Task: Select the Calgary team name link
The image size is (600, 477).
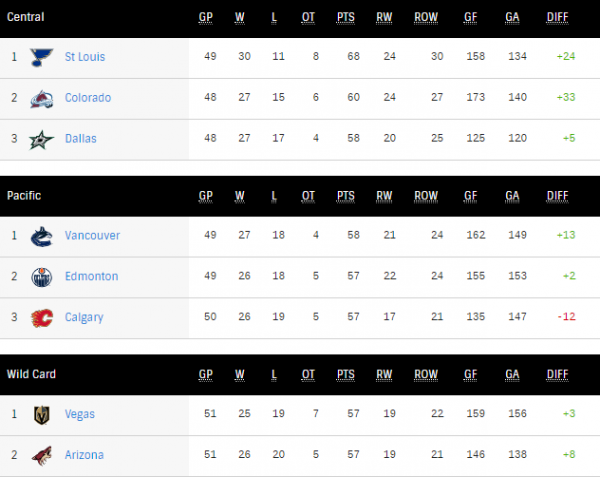Action: 83,317
